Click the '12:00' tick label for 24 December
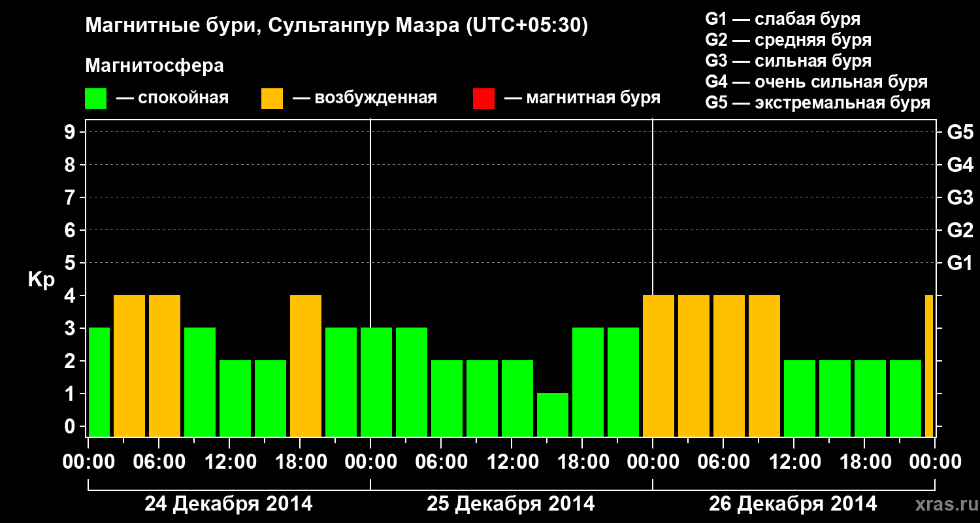The height and width of the screenshot is (523, 980). tap(229, 462)
